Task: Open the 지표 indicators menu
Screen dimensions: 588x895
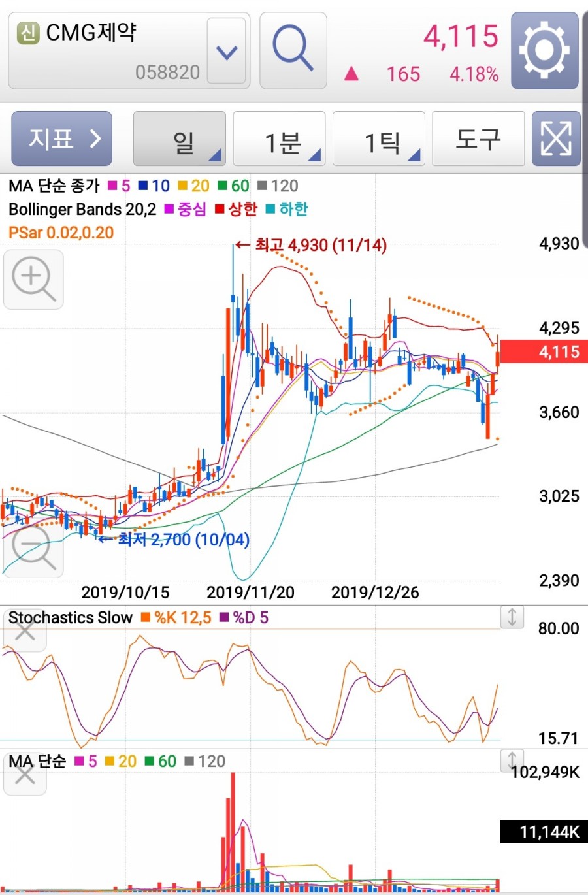Action: (x=62, y=138)
